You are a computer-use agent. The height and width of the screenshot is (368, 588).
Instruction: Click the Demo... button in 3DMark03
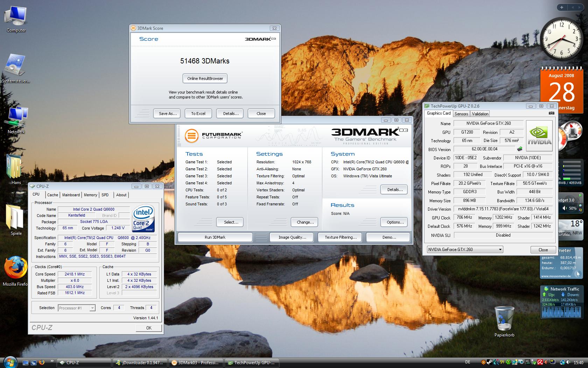[389, 237]
